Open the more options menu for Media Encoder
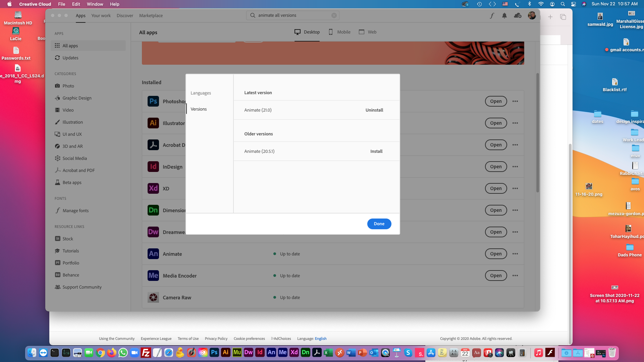 click(x=515, y=276)
